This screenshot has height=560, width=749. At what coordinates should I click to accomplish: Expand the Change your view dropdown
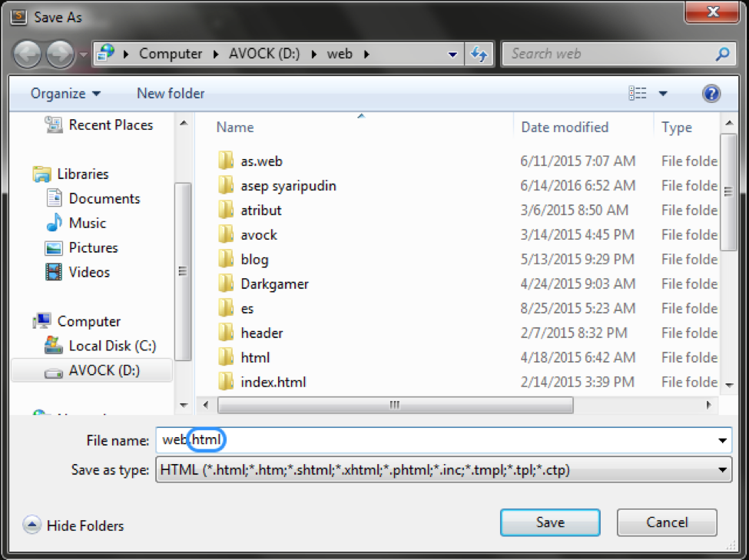pyautogui.click(x=662, y=93)
